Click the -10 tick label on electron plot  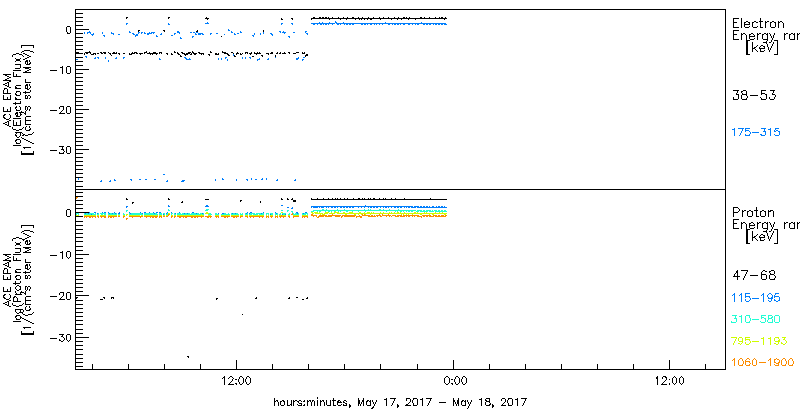coord(60,70)
